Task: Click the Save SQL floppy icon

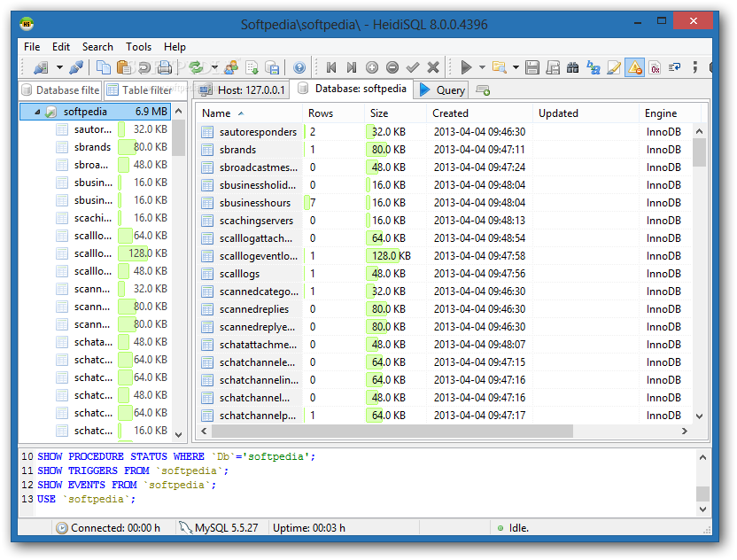Action: (x=532, y=67)
